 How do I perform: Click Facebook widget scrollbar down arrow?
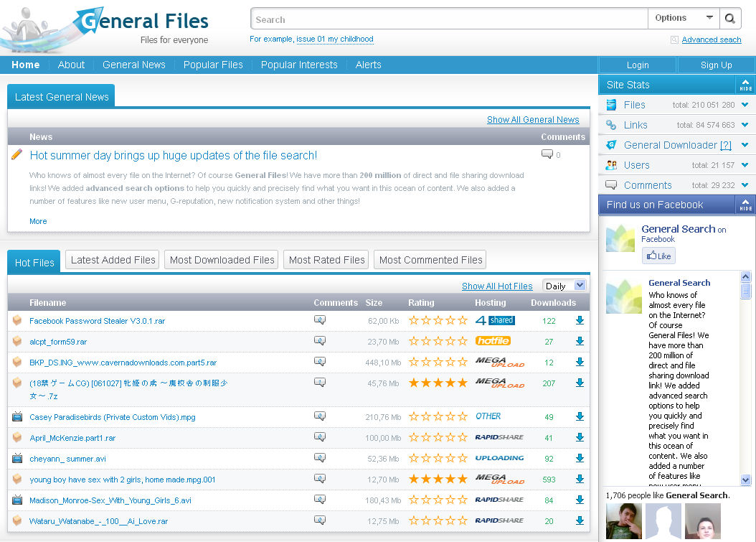(x=745, y=480)
